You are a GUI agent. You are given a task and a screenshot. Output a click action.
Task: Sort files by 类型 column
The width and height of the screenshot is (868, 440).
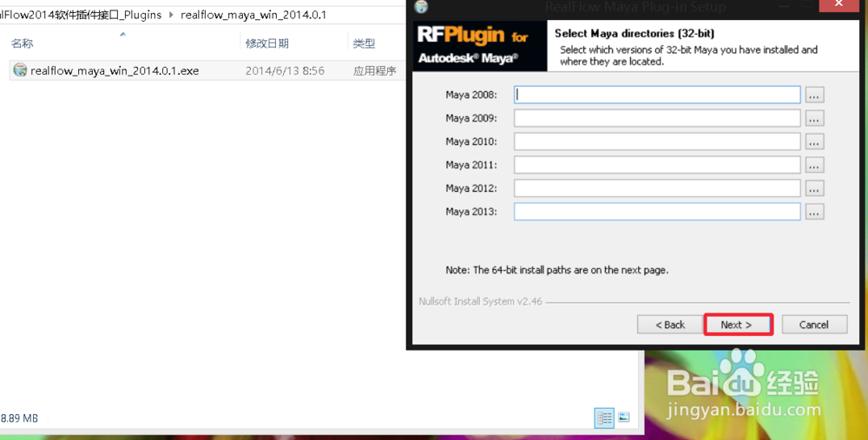(365, 43)
